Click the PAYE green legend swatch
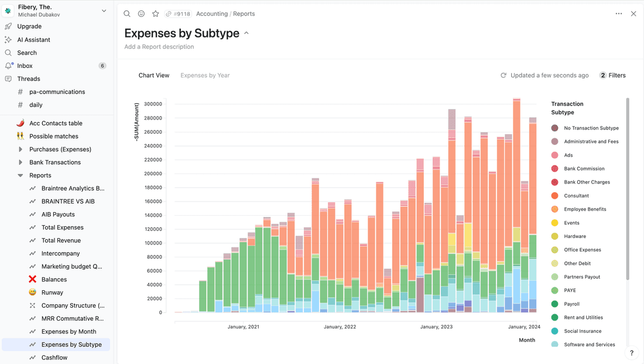644x364 pixels. click(554, 291)
